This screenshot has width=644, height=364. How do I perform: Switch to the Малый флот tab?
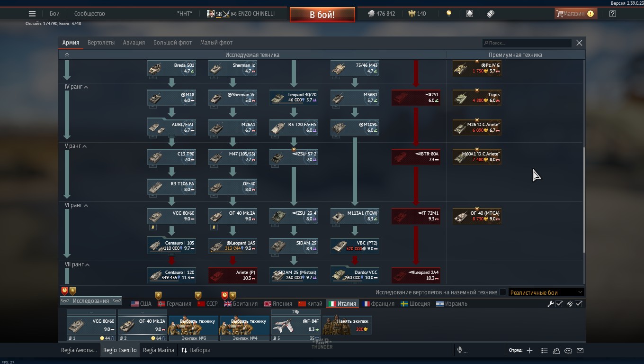216,43
